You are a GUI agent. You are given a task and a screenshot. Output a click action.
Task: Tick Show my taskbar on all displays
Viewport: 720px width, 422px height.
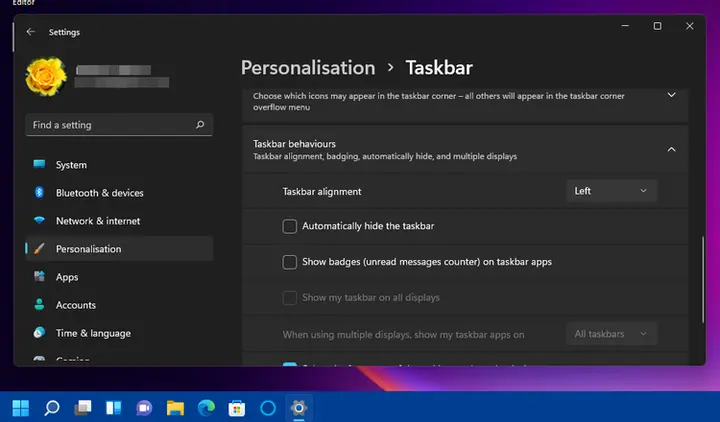[289, 298]
